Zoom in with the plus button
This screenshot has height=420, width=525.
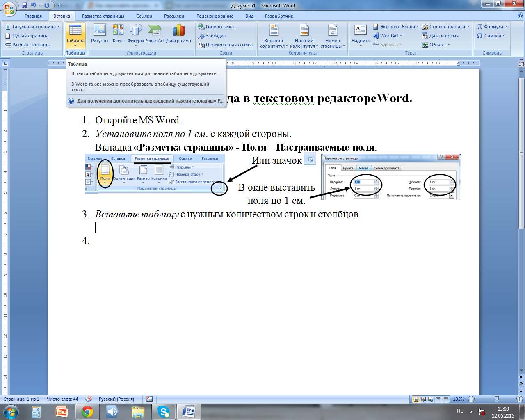point(520,399)
